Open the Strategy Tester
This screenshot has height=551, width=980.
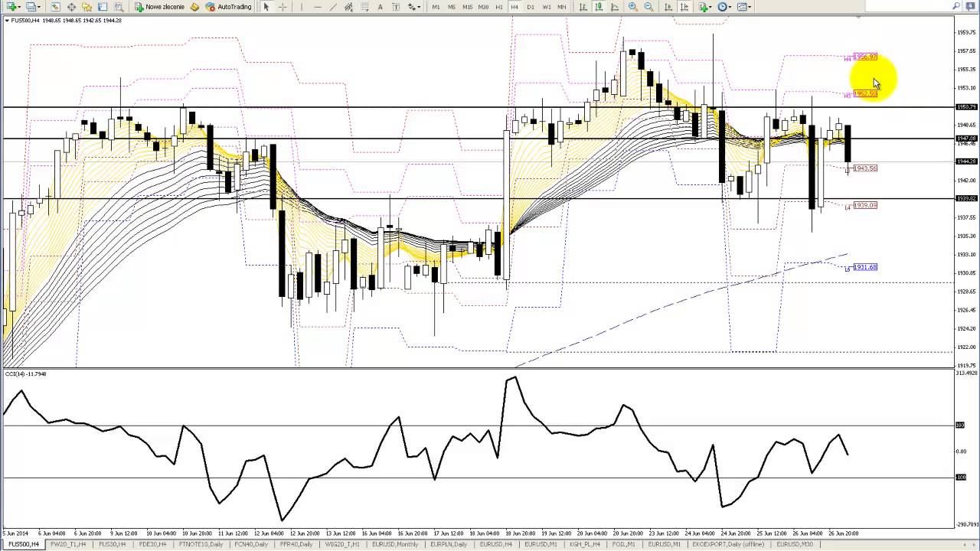(x=119, y=7)
